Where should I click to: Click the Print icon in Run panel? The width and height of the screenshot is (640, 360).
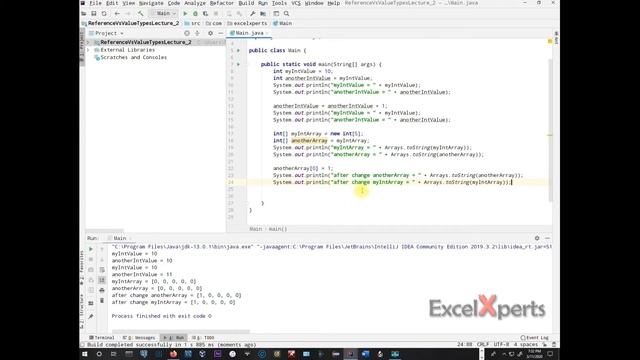click(102, 290)
